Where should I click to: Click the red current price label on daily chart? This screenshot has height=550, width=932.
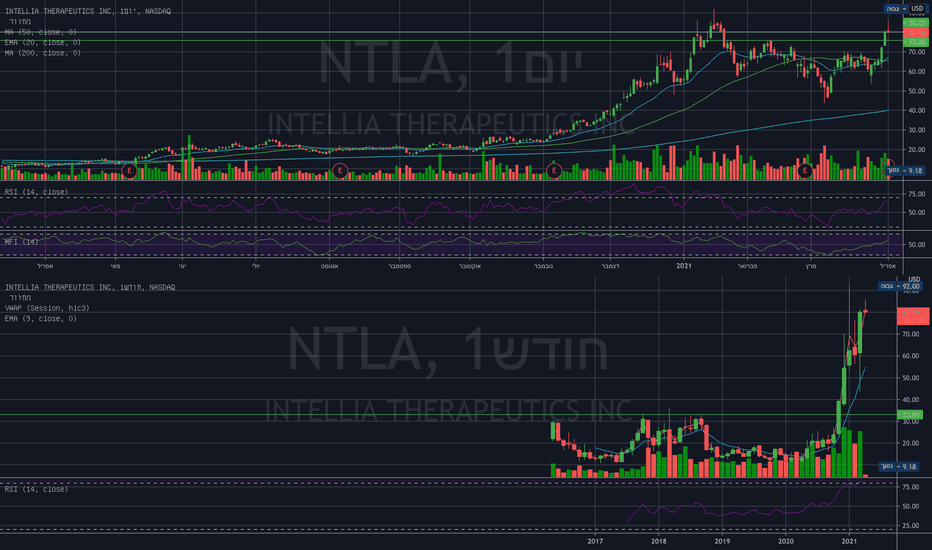click(915, 33)
